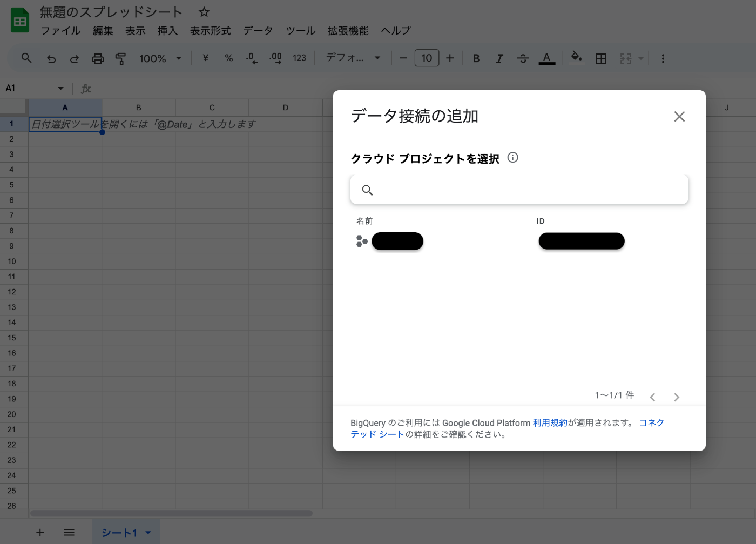Click the cloud project search field
Screen dimensions: 756x544
pyautogui.click(x=518, y=190)
